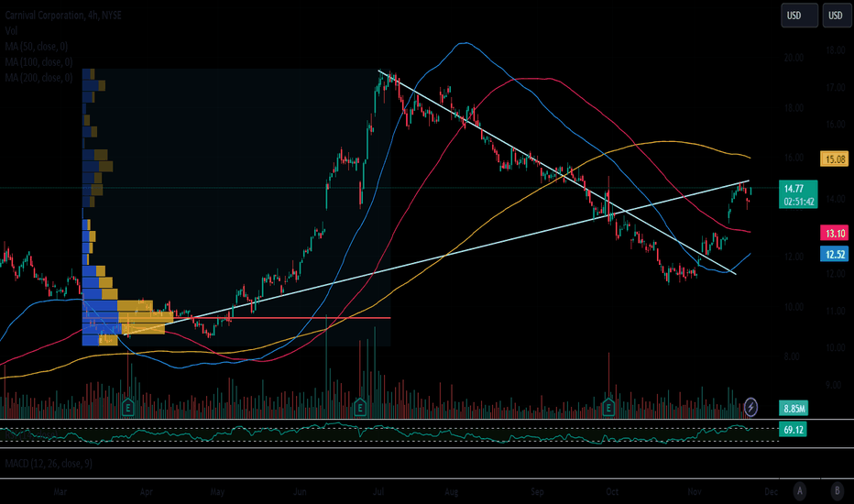Image resolution: width=854 pixels, height=504 pixels.
Task: Select the MA (50, close, 0) legend
Action: point(37,47)
